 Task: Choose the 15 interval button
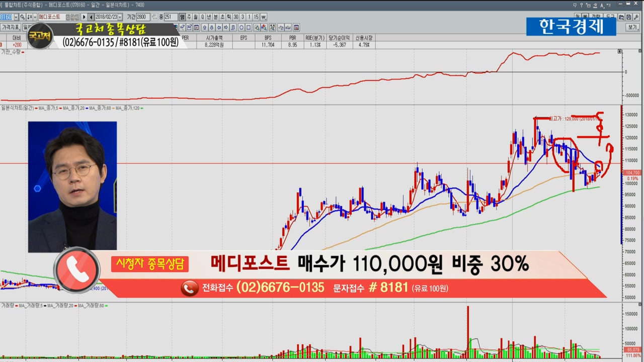[256, 17]
